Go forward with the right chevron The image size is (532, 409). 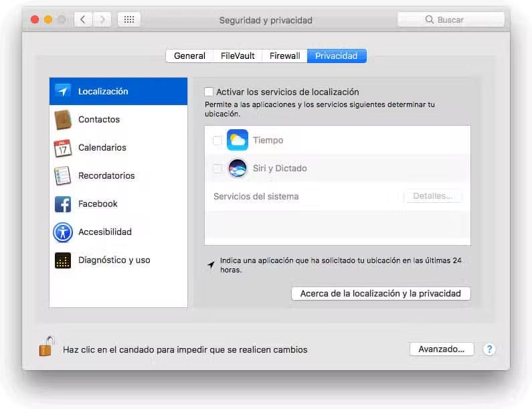pos(102,19)
